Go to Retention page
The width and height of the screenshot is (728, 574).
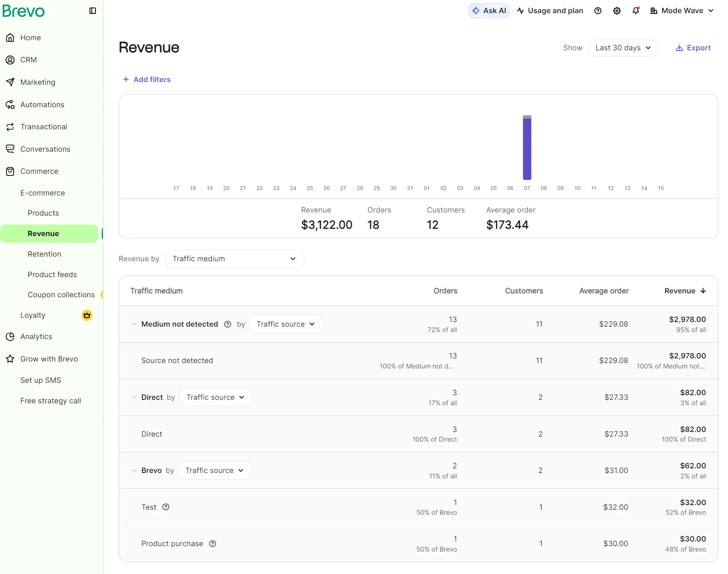pos(44,254)
